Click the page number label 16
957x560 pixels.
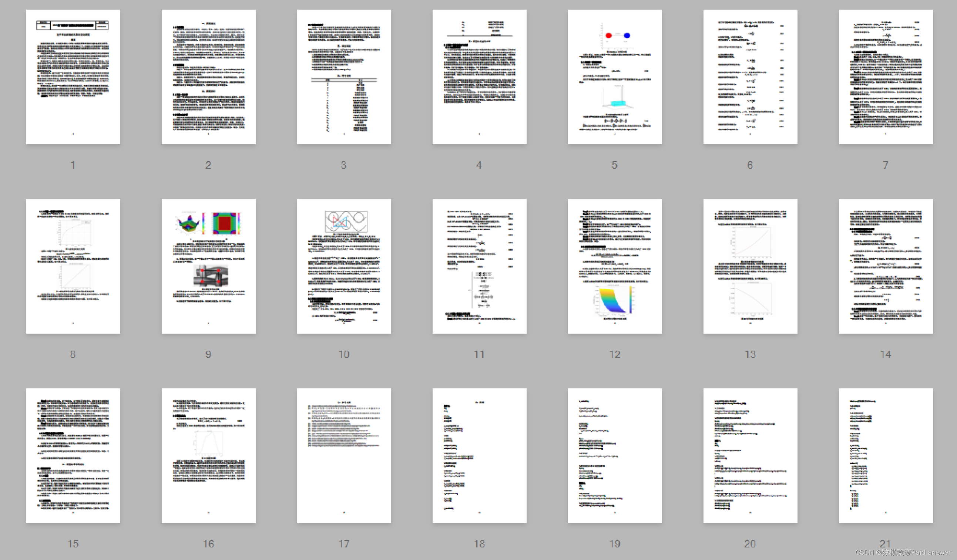pos(208,544)
